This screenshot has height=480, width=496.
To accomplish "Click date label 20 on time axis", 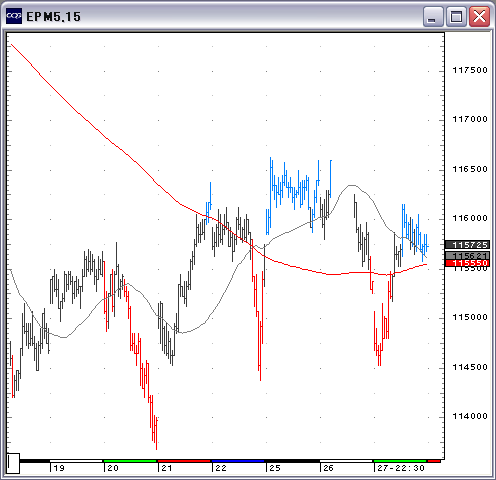I will (x=113, y=468).
